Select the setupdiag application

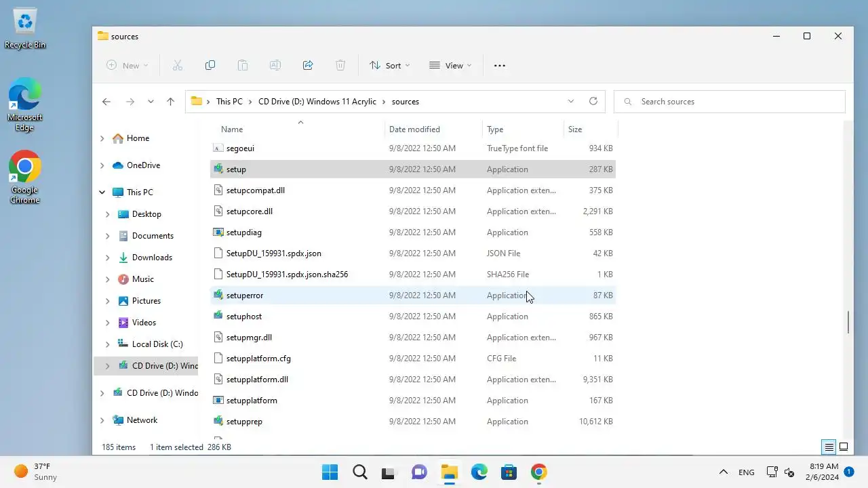coord(413,232)
